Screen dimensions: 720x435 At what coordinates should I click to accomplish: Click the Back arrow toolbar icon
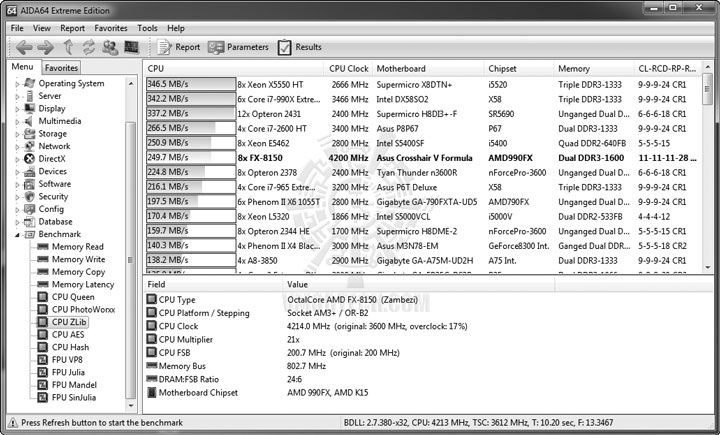pos(24,47)
